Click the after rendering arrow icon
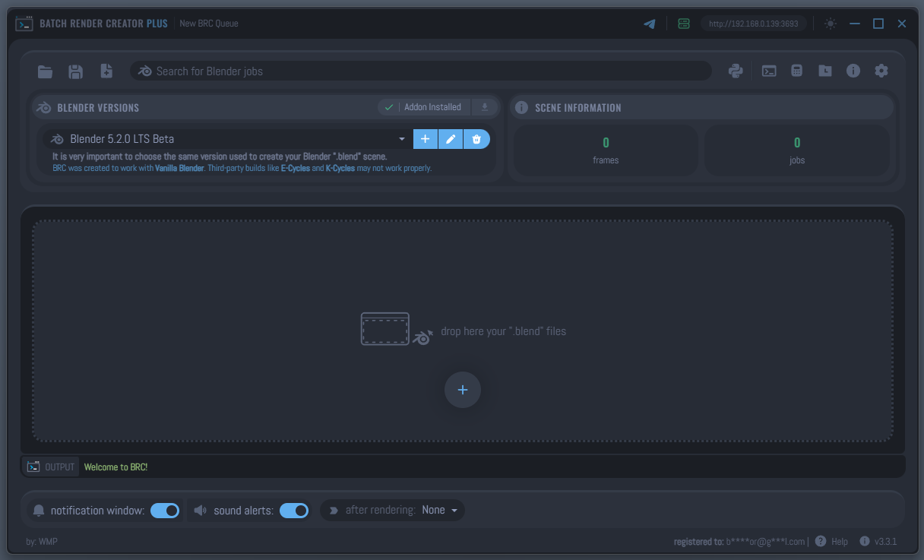924x560 pixels. (x=333, y=511)
